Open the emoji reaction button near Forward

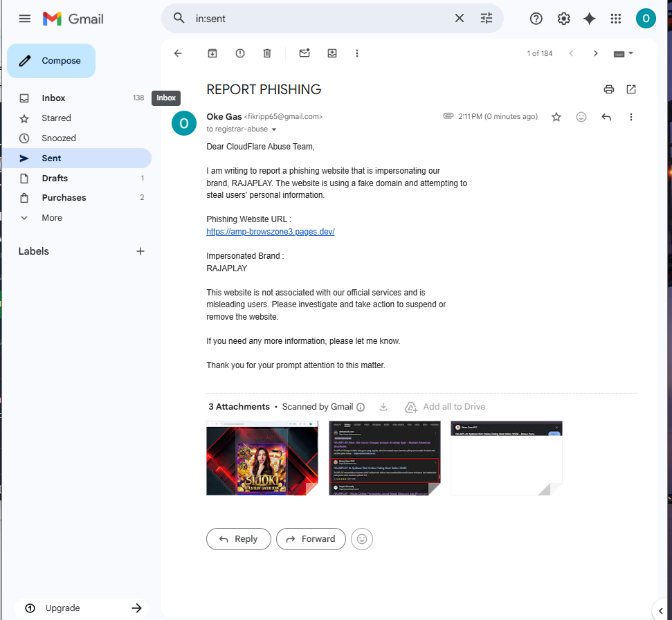coord(362,539)
